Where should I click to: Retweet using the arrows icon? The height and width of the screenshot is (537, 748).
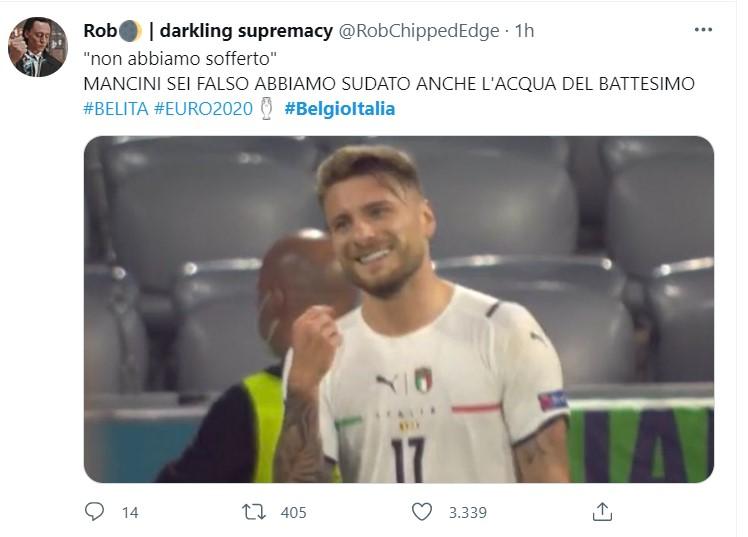point(254,512)
